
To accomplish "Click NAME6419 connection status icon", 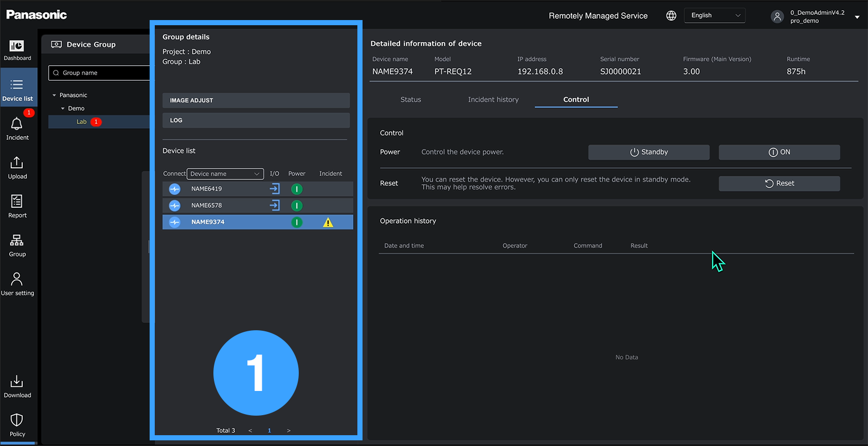I will click(x=175, y=189).
